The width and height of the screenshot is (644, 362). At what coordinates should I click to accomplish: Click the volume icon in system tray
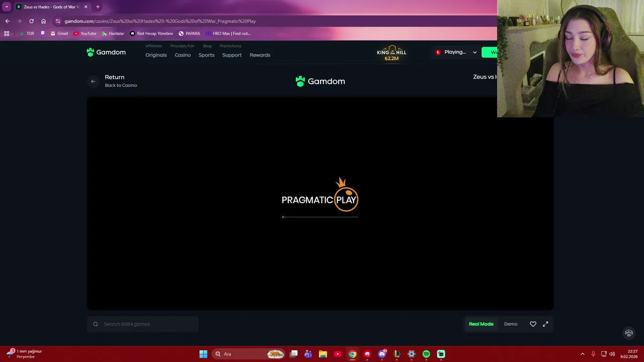tap(612, 354)
